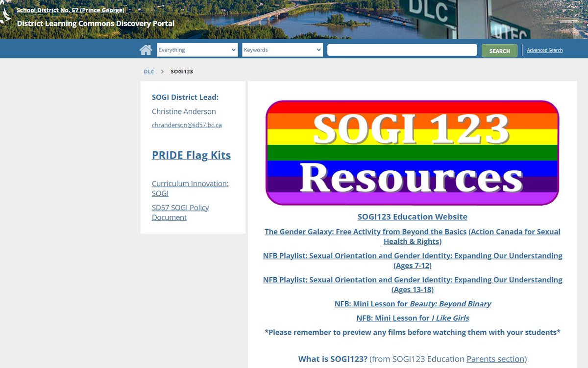Click the SOGI District Lead heading
The height and width of the screenshot is (368, 588).
click(x=185, y=97)
